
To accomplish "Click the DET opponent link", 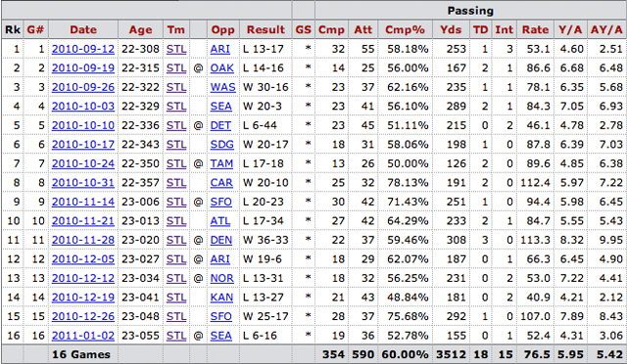I will pos(220,126).
